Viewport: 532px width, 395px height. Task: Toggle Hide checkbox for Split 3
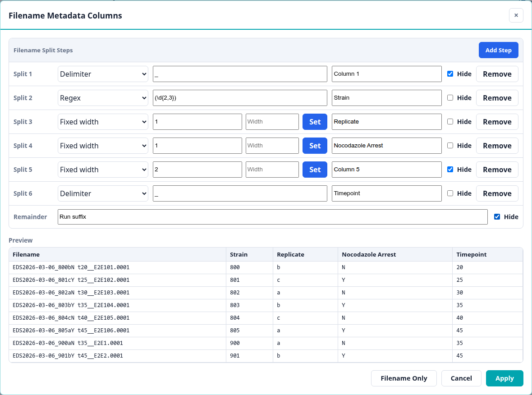[450, 121]
